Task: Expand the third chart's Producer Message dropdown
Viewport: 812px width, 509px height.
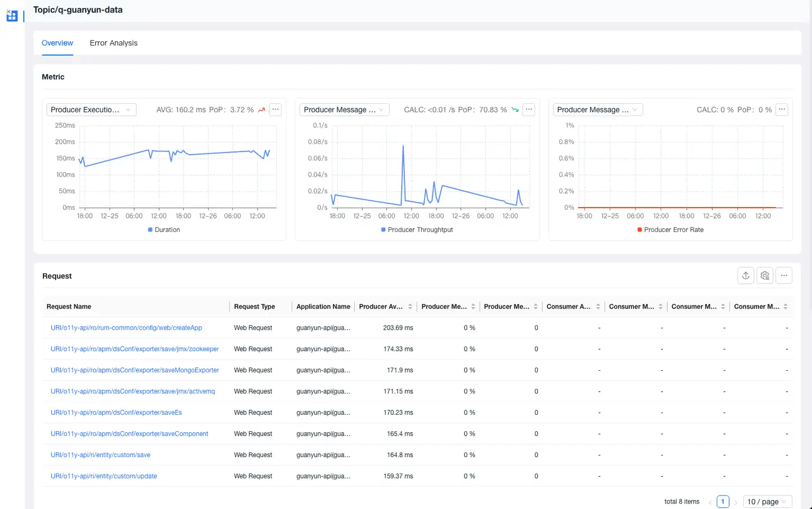Action: [597, 109]
